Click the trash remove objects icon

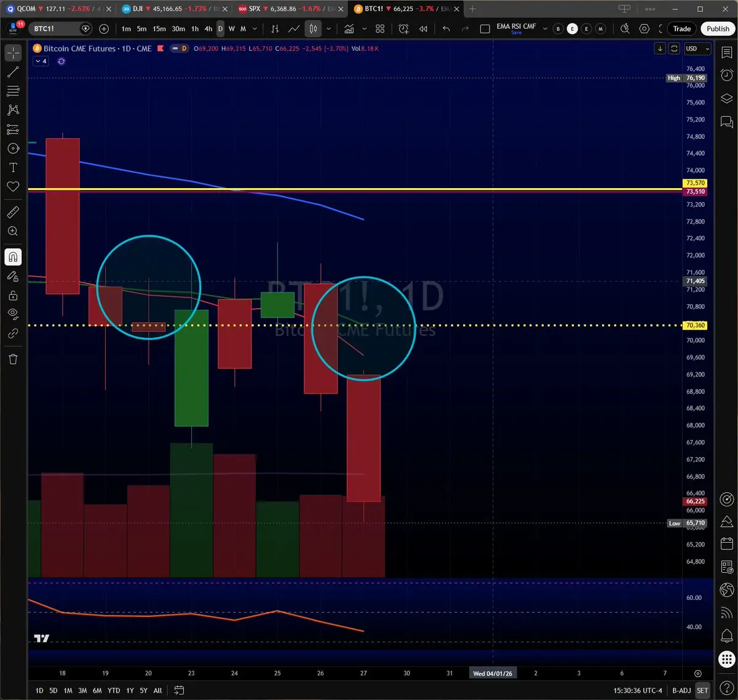click(13, 359)
